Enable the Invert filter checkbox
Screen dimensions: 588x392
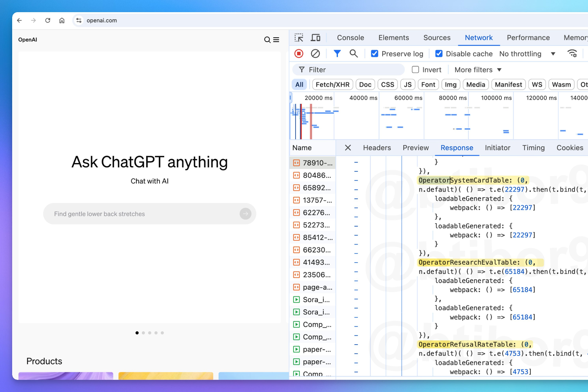[416, 70]
